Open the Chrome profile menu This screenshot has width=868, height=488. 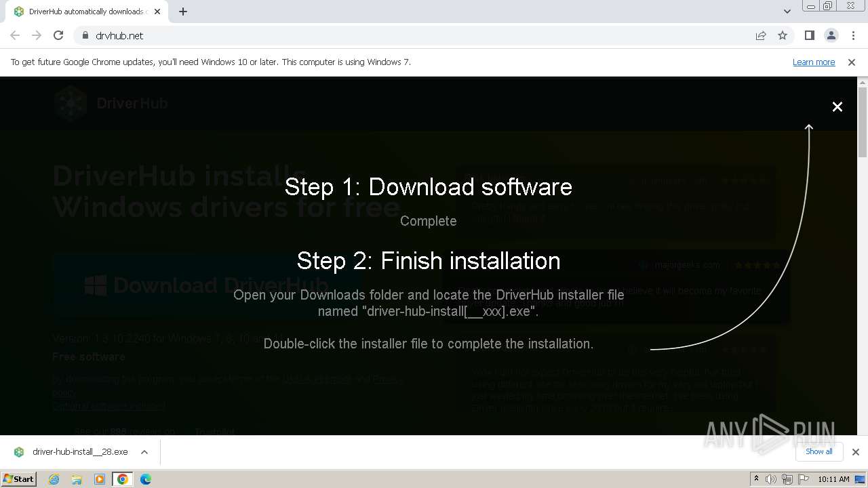click(831, 35)
